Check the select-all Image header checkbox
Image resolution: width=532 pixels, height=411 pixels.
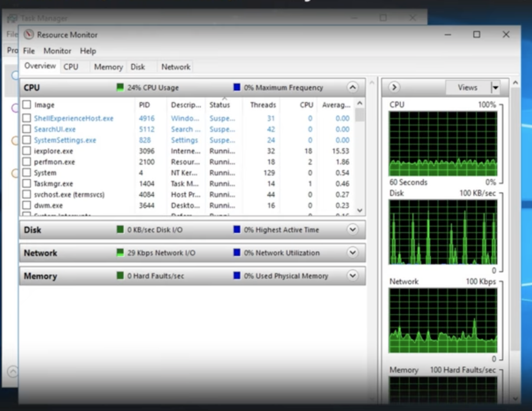click(27, 104)
